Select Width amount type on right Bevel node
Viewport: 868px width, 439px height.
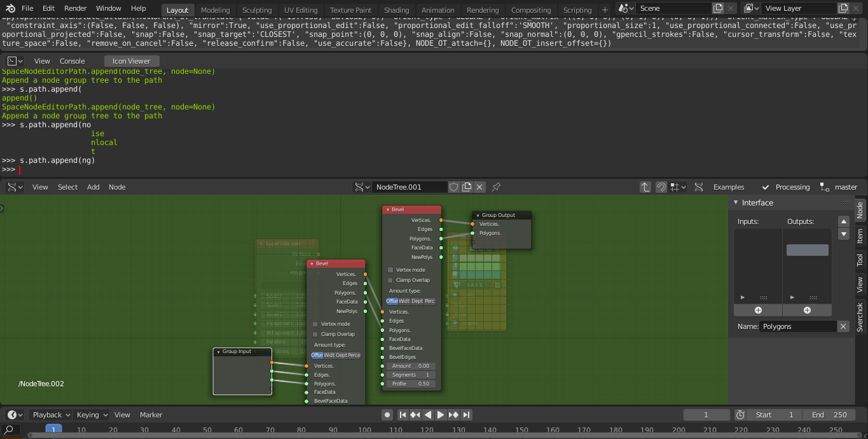pyautogui.click(x=404, y=301)
